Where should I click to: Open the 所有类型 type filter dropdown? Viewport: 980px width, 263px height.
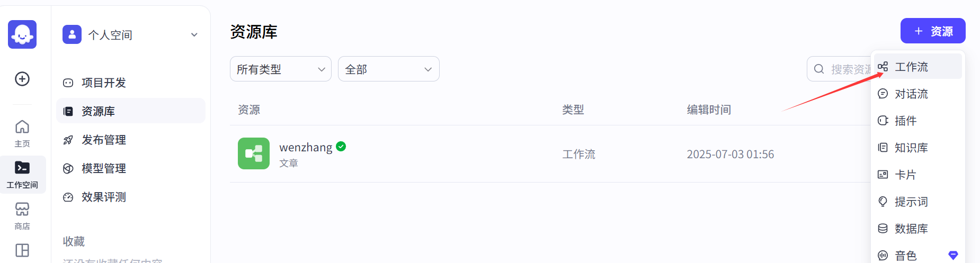(281, 69)
